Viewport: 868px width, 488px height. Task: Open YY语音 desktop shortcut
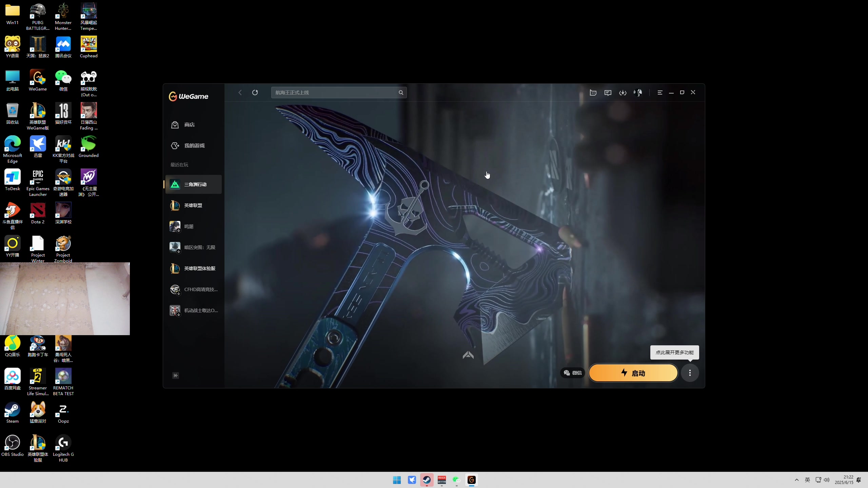(x=12, y=47)
